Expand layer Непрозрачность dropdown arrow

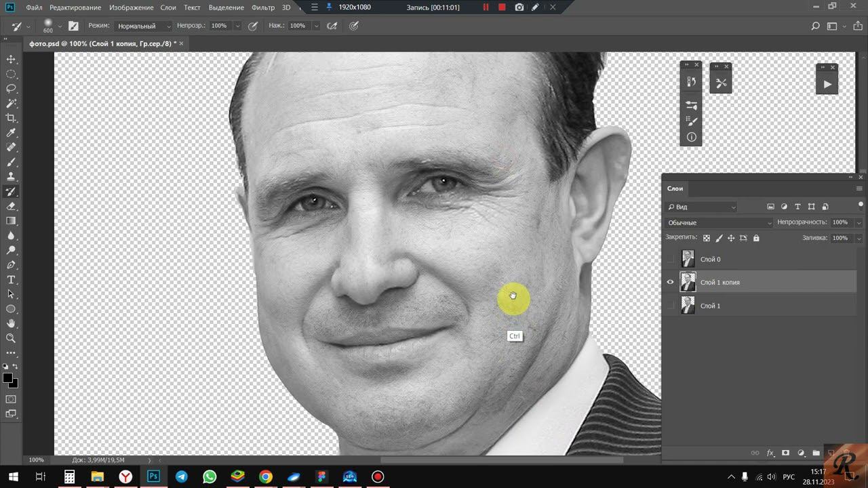tap(859, 222)
